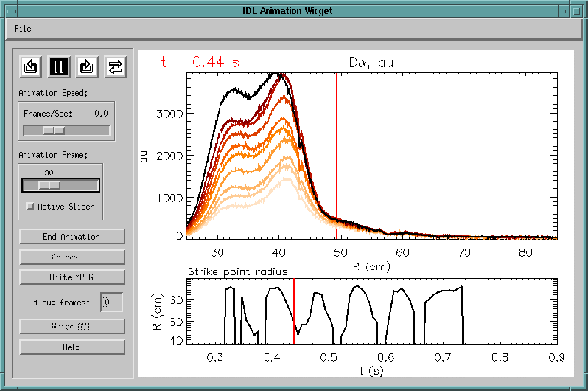Maximize the IDL Animation Widget window

coord(577,11)
